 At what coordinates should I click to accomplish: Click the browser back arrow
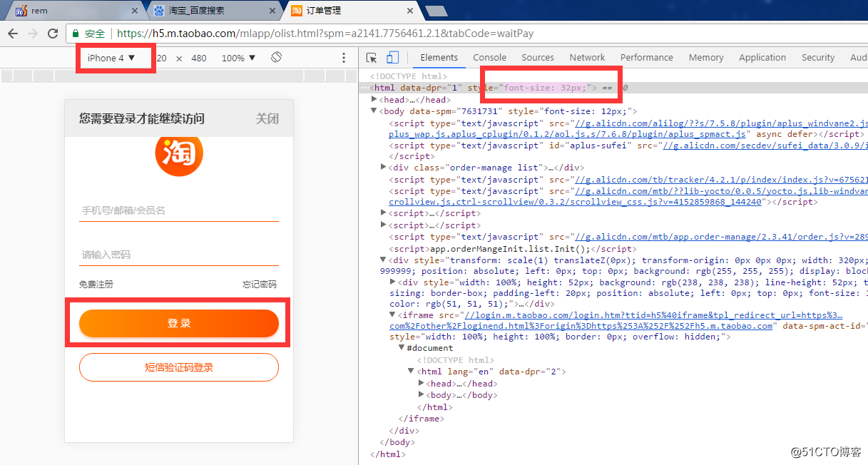pyautogui.click(x=13, y=34)
